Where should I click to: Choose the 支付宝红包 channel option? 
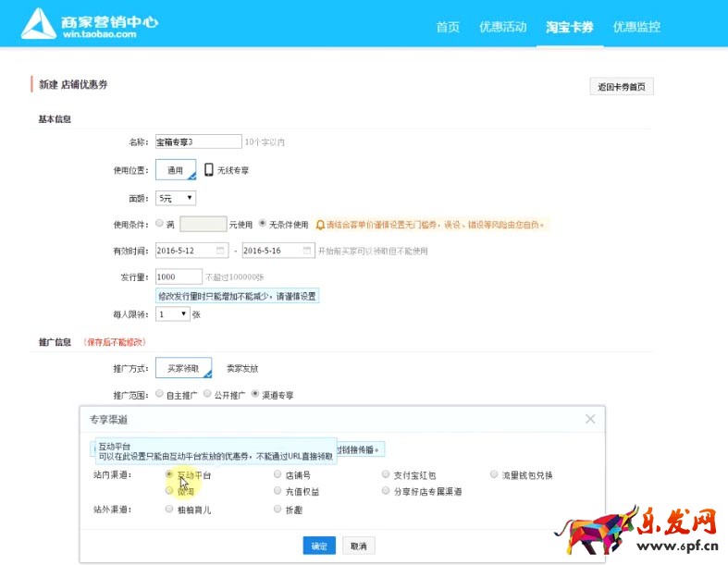[x=386, y=475]
